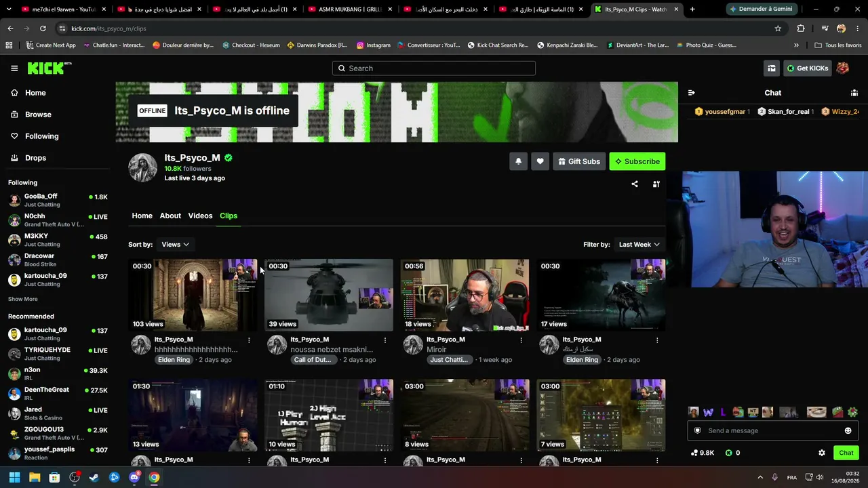Viewport: 868px width, 488px height.
Task: Click the Kick search field
Action: tap(434, 68)
